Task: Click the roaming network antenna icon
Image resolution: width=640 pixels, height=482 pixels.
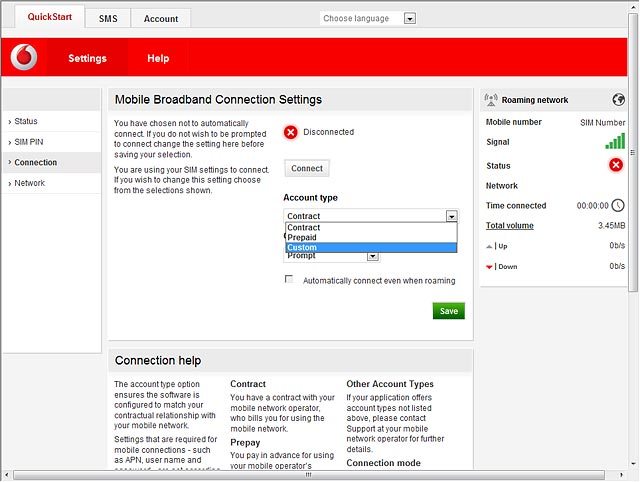Action: coord(491,100)
